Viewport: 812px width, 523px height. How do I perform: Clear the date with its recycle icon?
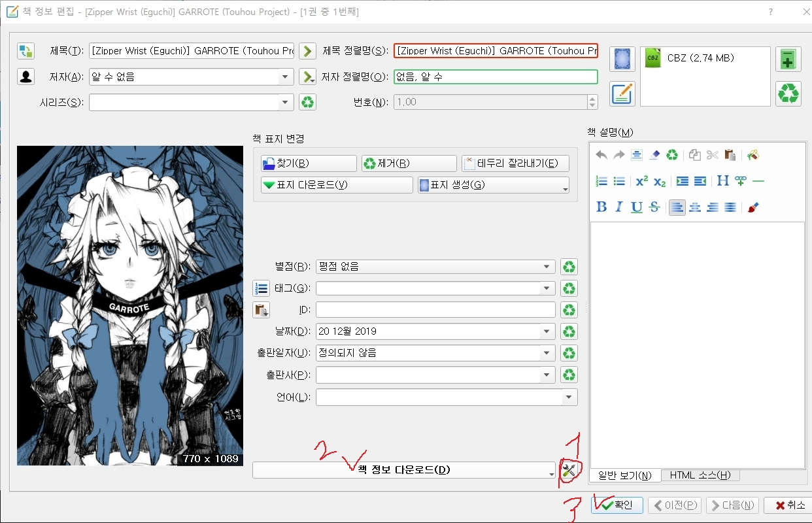569,331
